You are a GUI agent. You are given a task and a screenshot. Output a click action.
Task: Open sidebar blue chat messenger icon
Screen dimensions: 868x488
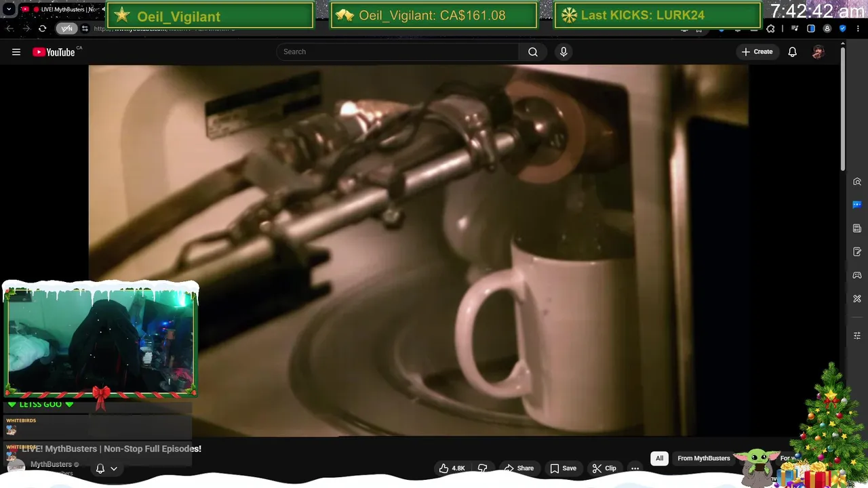tap(857, 205)
